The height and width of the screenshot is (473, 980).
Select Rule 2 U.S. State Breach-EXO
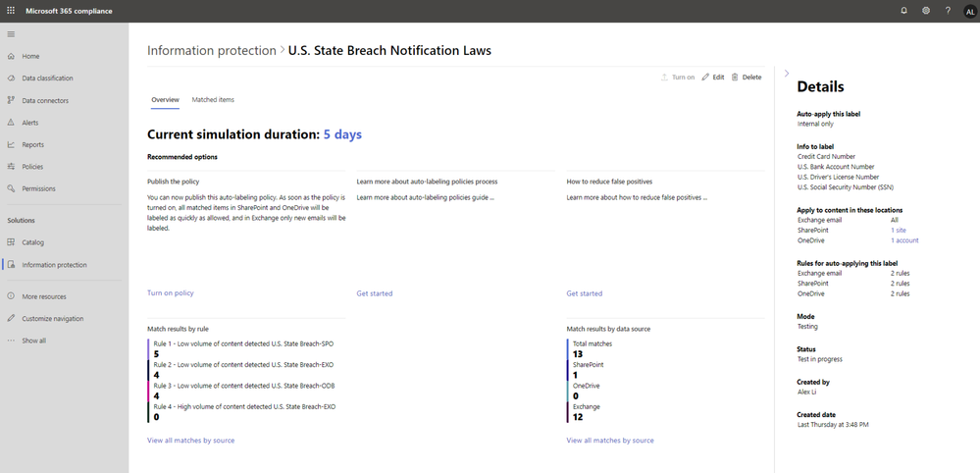(243, 364)
